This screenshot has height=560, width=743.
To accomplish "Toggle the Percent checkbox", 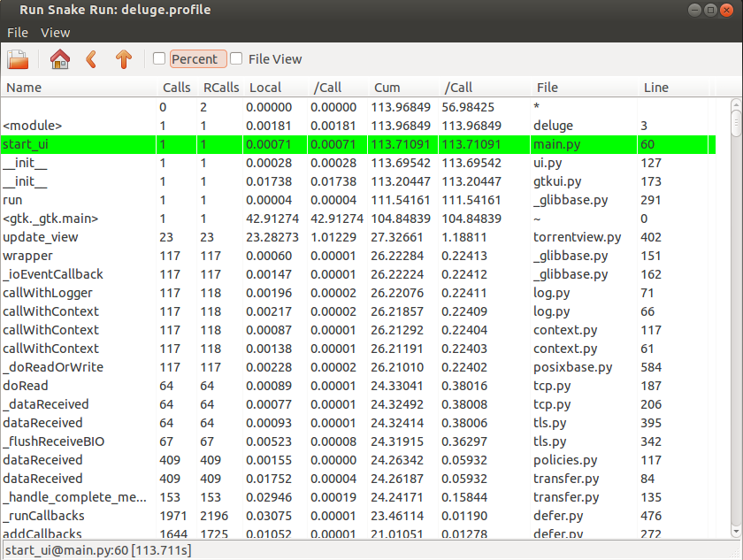I will [159, 59].
